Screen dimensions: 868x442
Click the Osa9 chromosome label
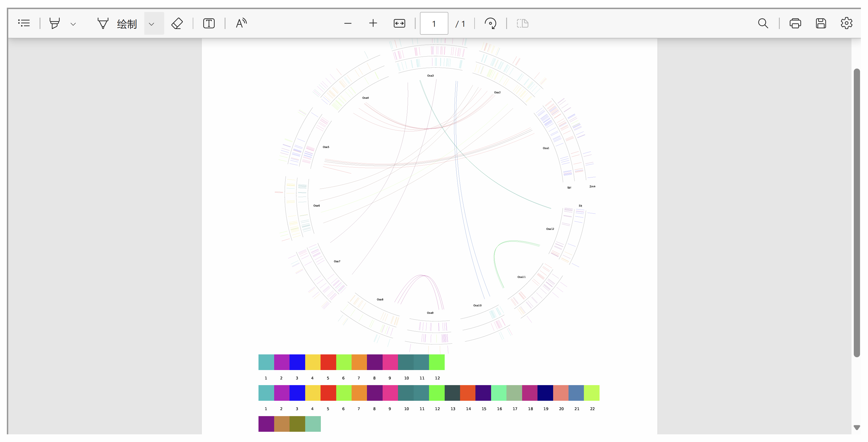coord(430,313)
